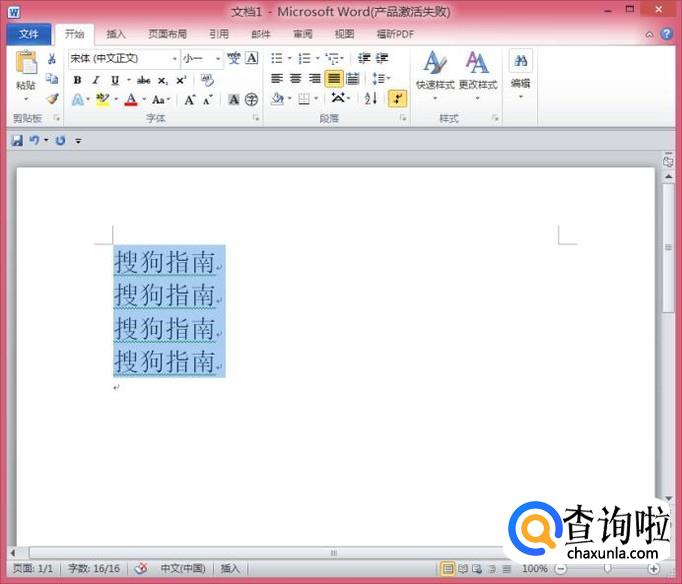Toggle Strikethrough formatting
The image size is (682, 584).
pos(144,80)
